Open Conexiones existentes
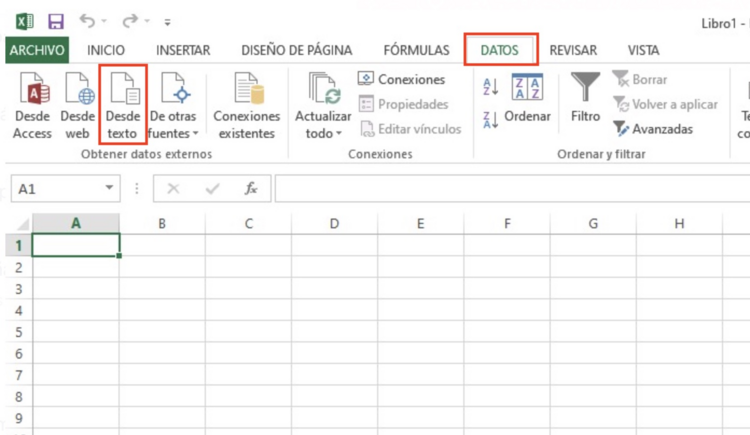Image resolution: width=750 pixels, height=435 pixels. [x=247, y=105]
